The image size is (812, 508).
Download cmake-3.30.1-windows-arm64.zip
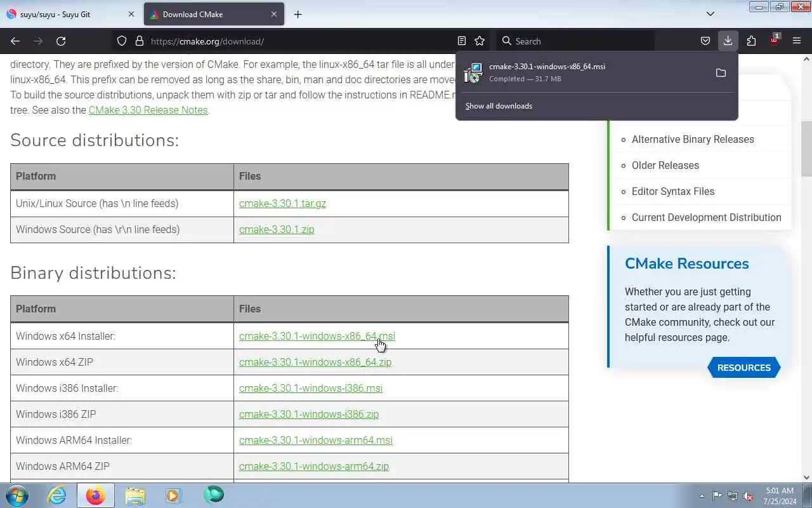point(313,466)
